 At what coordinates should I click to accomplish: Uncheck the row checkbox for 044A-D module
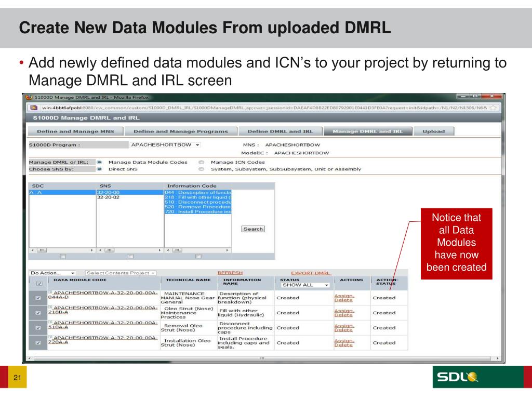(x=38, y=298)
